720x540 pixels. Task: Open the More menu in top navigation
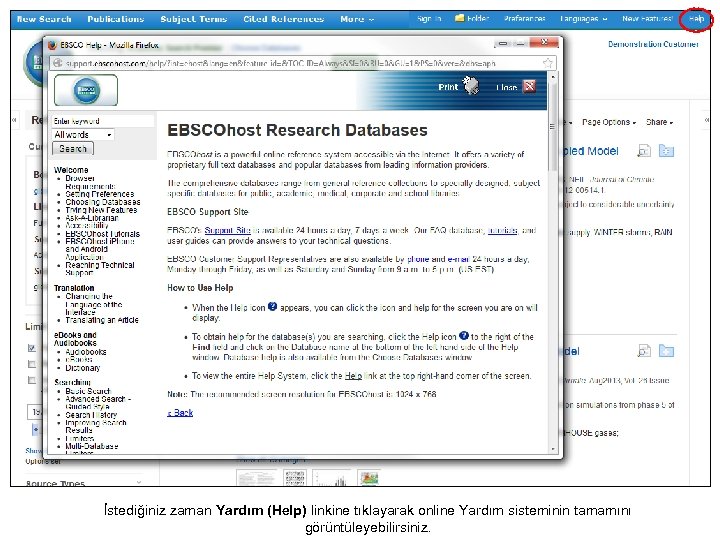pyautogui.click(x=357, y=19)
